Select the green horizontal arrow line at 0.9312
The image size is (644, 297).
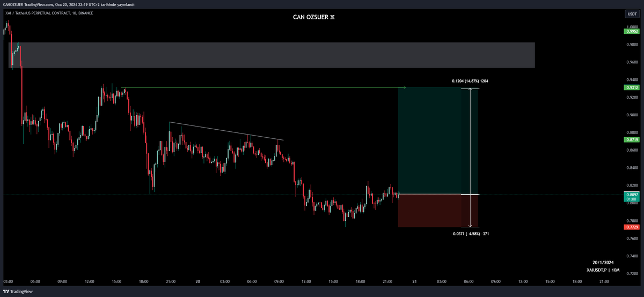(264, 87)
